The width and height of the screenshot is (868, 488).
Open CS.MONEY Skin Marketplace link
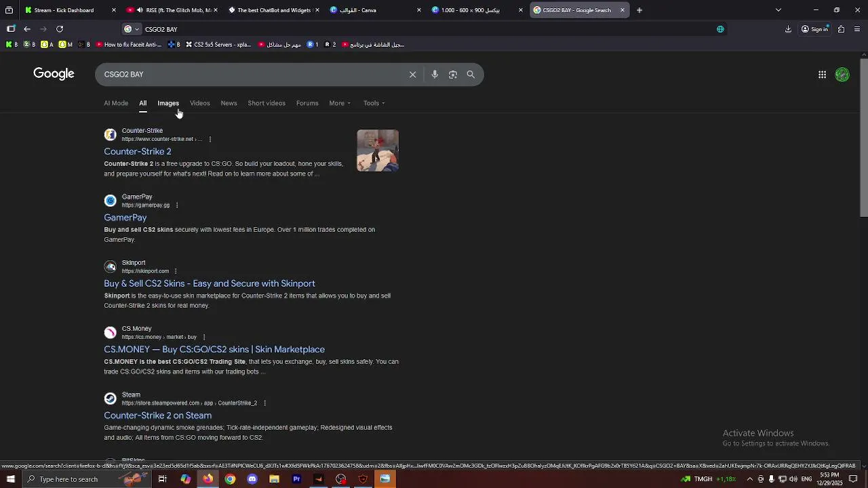214,350
